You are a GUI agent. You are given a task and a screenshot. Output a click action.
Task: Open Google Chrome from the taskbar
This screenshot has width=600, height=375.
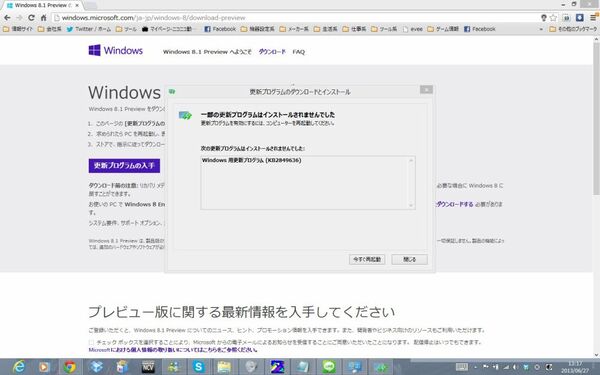pyautogui.click(x=70, y=367)
